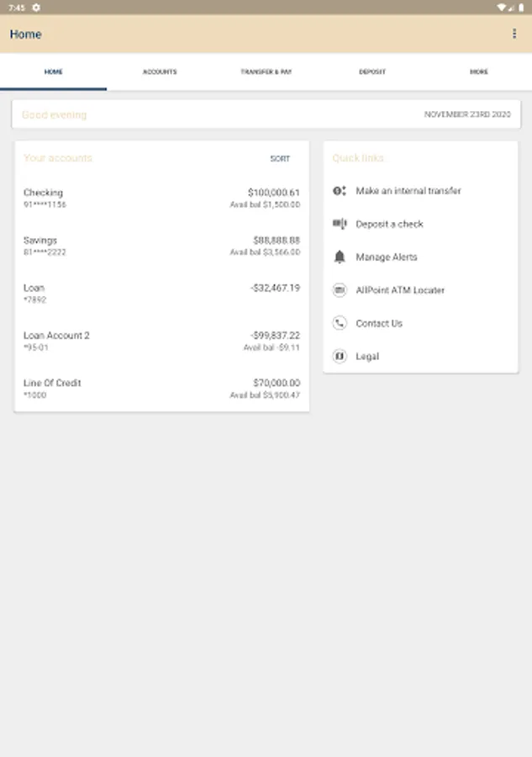This screenshot has width=532, height=757.
Task: Click the deposit a check icon
Action: (x=340, y=224)
